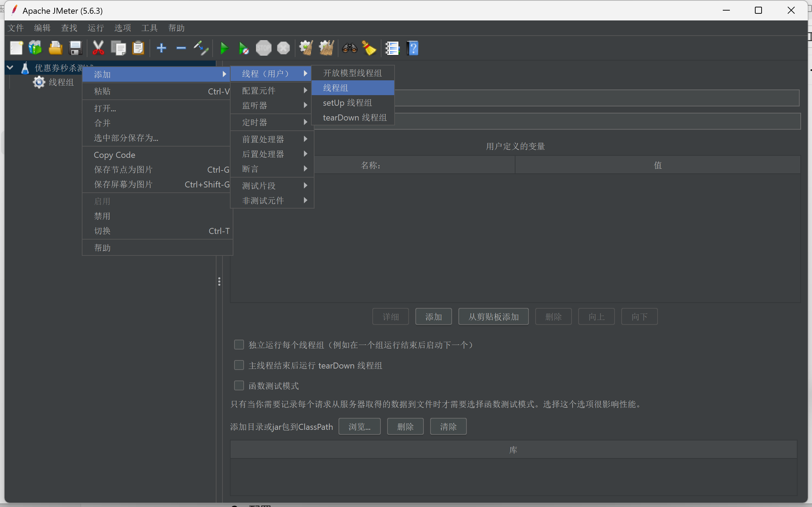Viewport: 812px width, 507px height.
Task: Click the Open file folder icon
Action: pyautogui.click(x=55, y=48)
